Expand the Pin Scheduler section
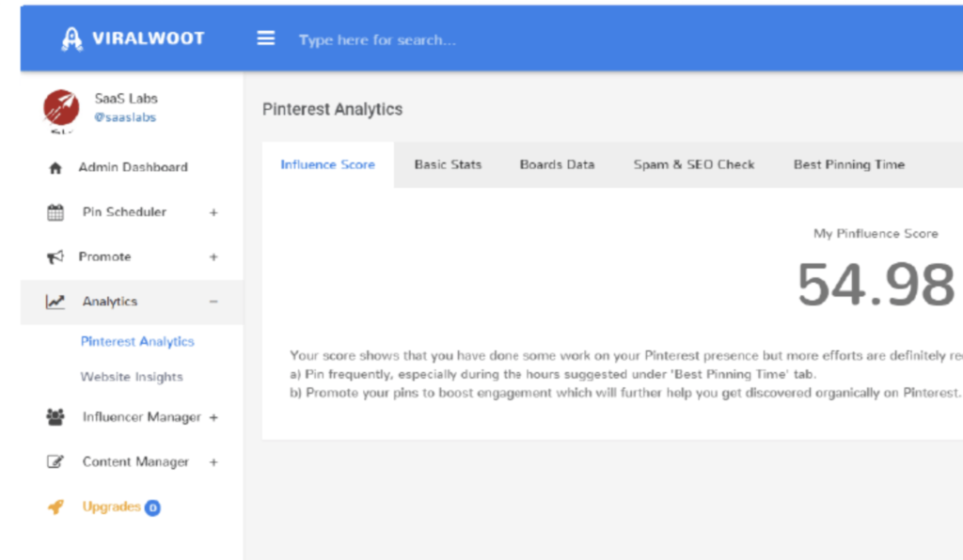 215,211
